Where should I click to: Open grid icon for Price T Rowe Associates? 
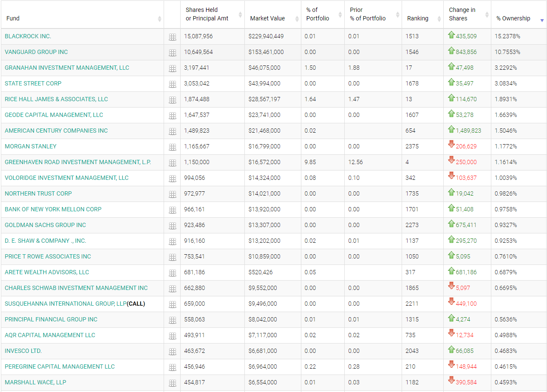click(x=172, y=258)
